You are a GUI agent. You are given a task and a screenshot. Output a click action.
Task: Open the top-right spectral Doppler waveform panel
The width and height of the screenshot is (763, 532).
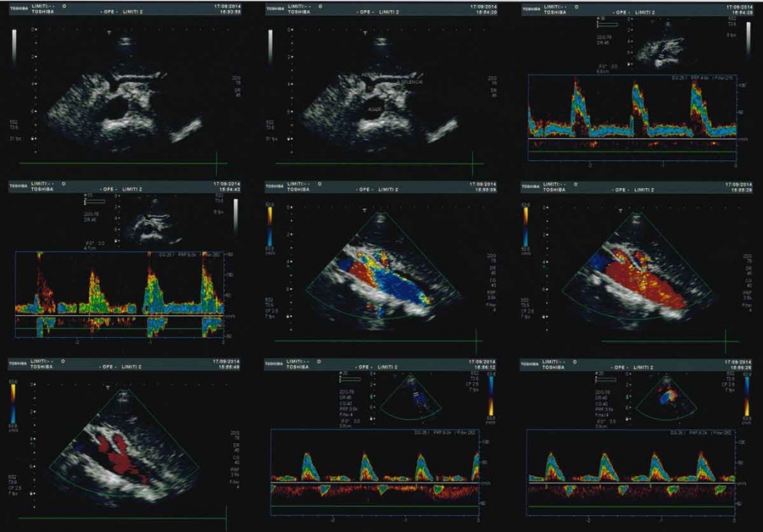pyautogui.click(x=632, y=113)
